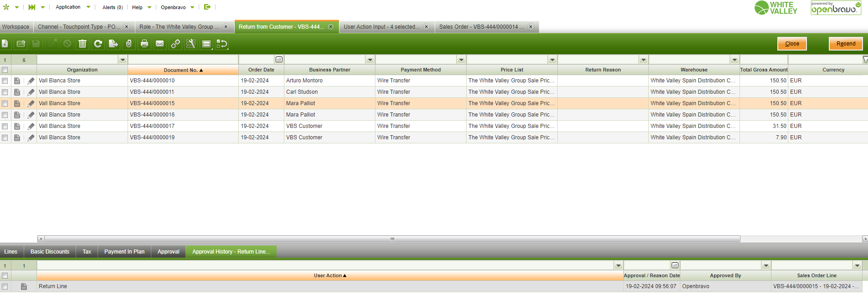Export the grid data to spreadsheet

click(113, 44)
